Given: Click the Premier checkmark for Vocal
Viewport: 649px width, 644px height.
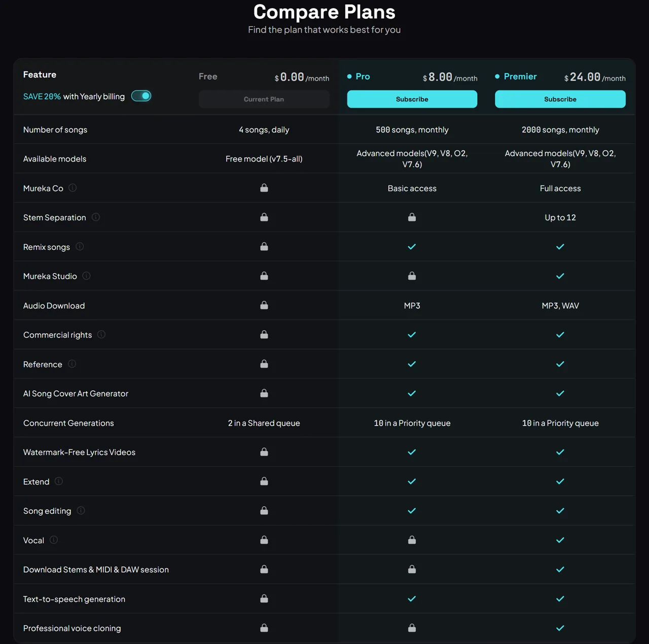Looking at the screenshot, I should point(560,540).
